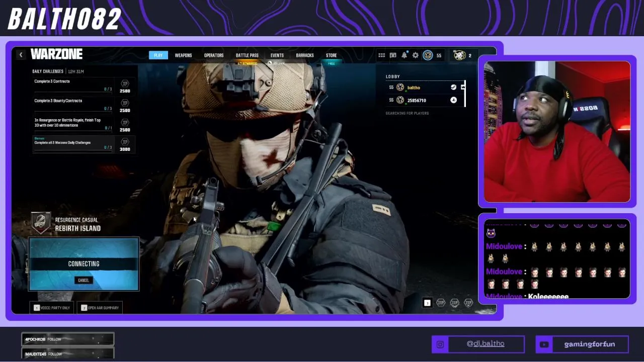Open the Store tab

coord(331,55)
